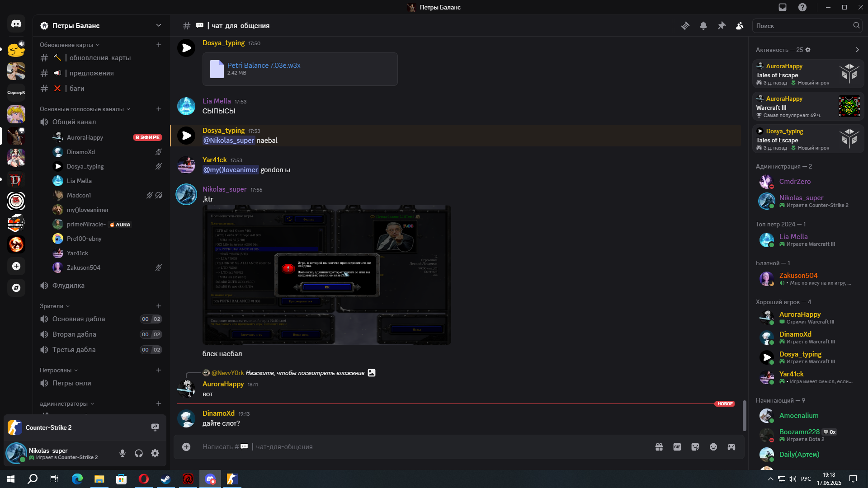This screenshot has height=488, width=868.
Task: Toggle microphone mute in user panel
Action: [x=123, y=453]
